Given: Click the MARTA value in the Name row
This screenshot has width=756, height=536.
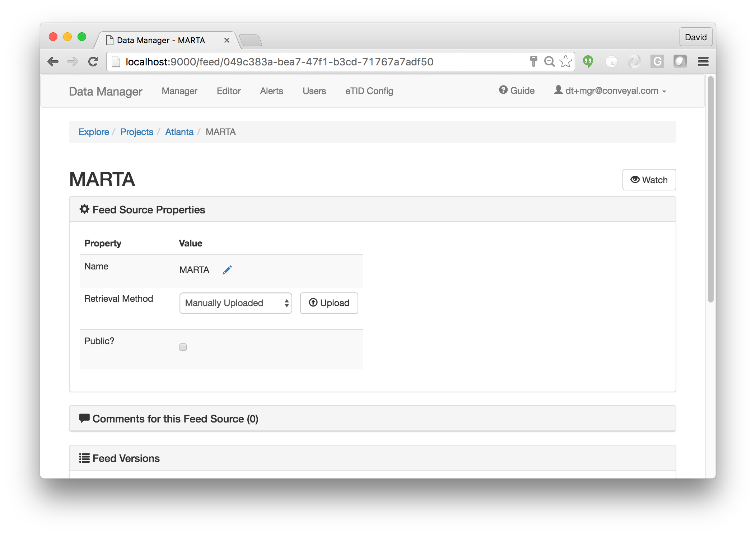Looking at the screenshot, I should (194, 270).
